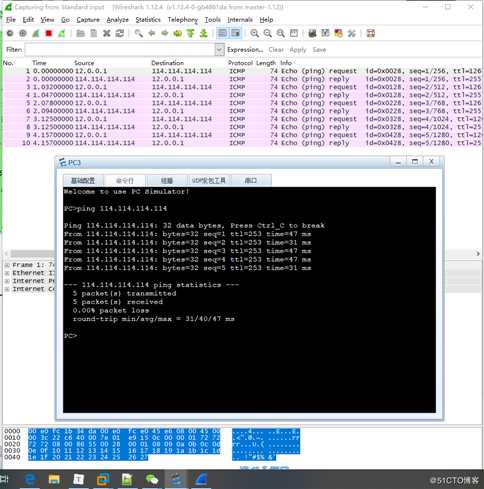Open the help icon in toolbar
The height and width of the screenshot is (489, 484).
[x=371, y=33]
